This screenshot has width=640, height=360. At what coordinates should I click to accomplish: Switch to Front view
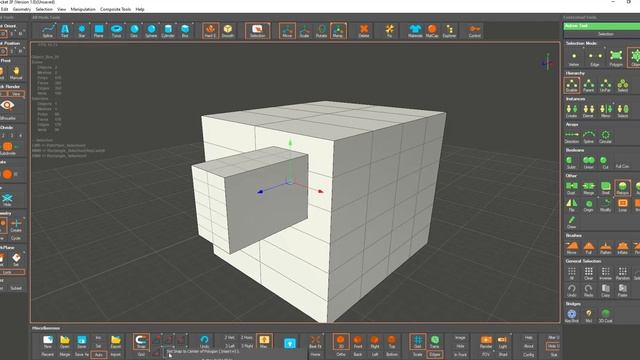click(358, 342)
